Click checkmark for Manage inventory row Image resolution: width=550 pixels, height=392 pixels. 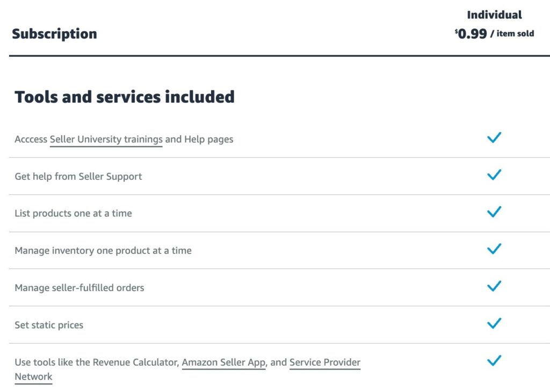point(494,249)
